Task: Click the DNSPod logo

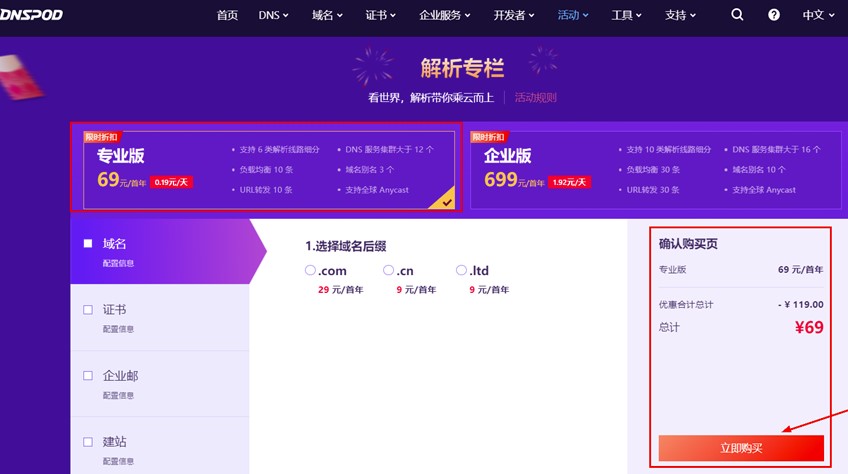Action: (x=31, y=15)
